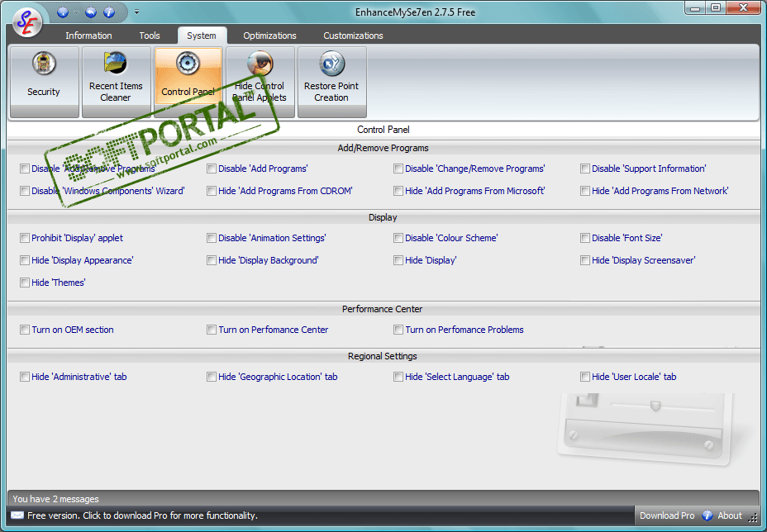Screen dimensions: 767x532
Task: Open the Optimizations tab
Action: click(x=269, y=36)
